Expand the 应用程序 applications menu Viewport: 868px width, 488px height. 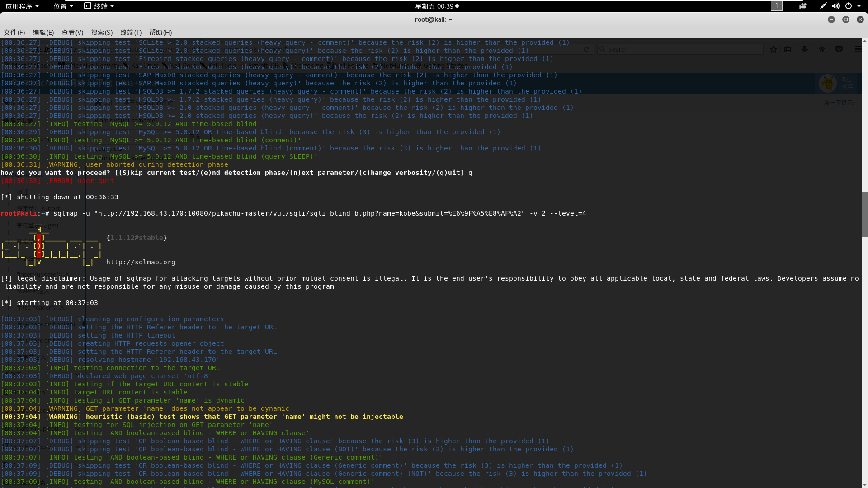tap(22, 6)
